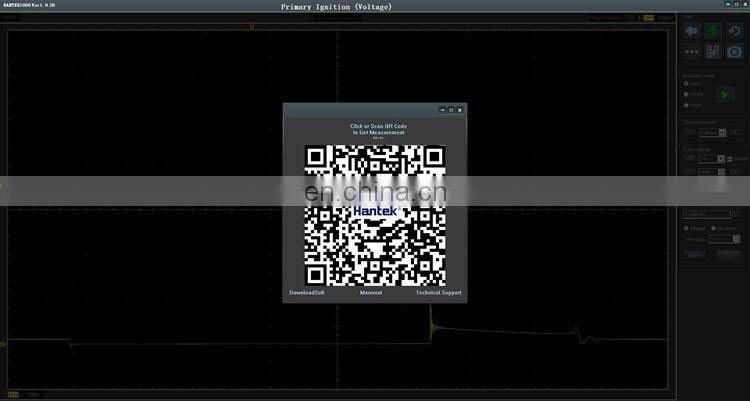Click the DownloadSoft link
This screenshot has width=750, height=401.
point(307,293)
